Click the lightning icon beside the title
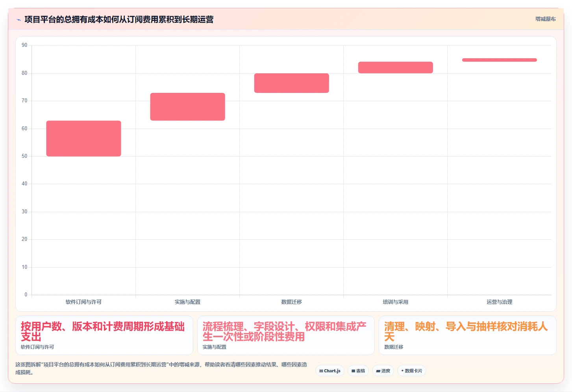Image resolution: width=572 pixels, height=392 pixels. [x=19, y=20]
